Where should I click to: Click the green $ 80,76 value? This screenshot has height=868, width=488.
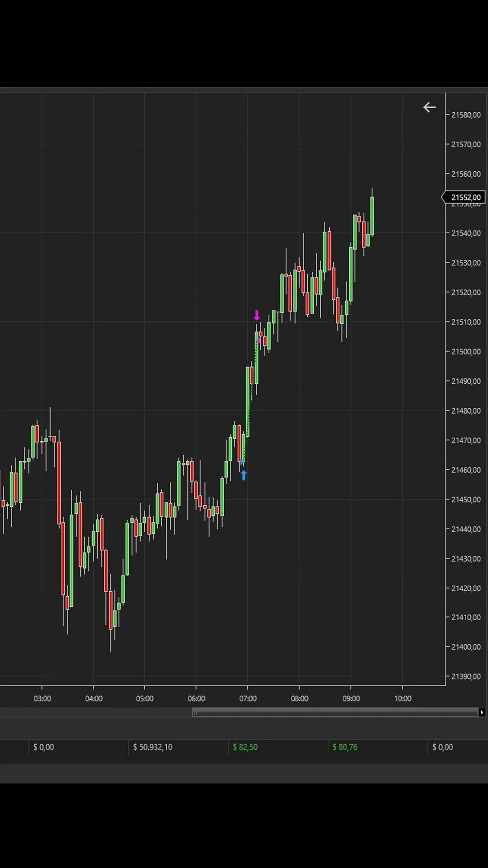tap(345, 747)
